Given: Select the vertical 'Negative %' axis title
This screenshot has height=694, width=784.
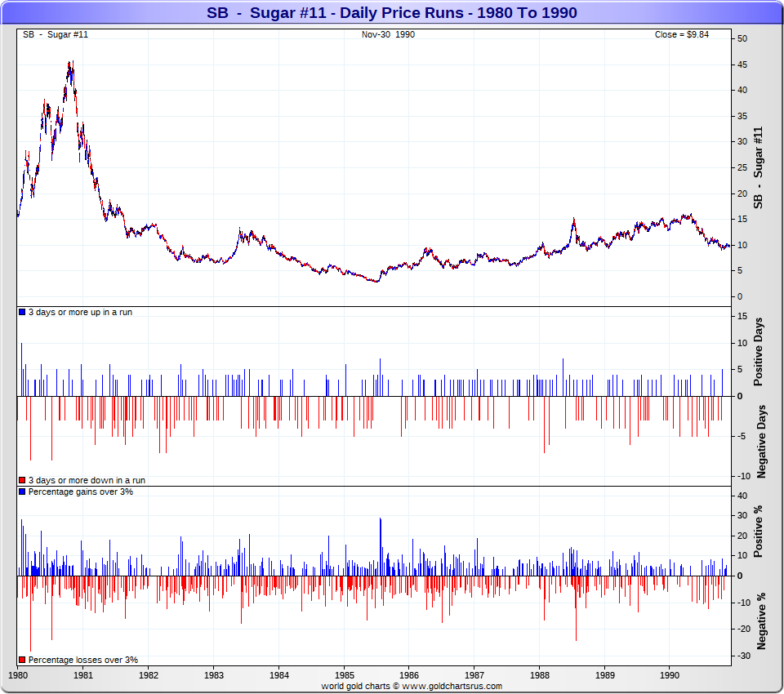Looking at the screenshot, I should coord(762,622).
